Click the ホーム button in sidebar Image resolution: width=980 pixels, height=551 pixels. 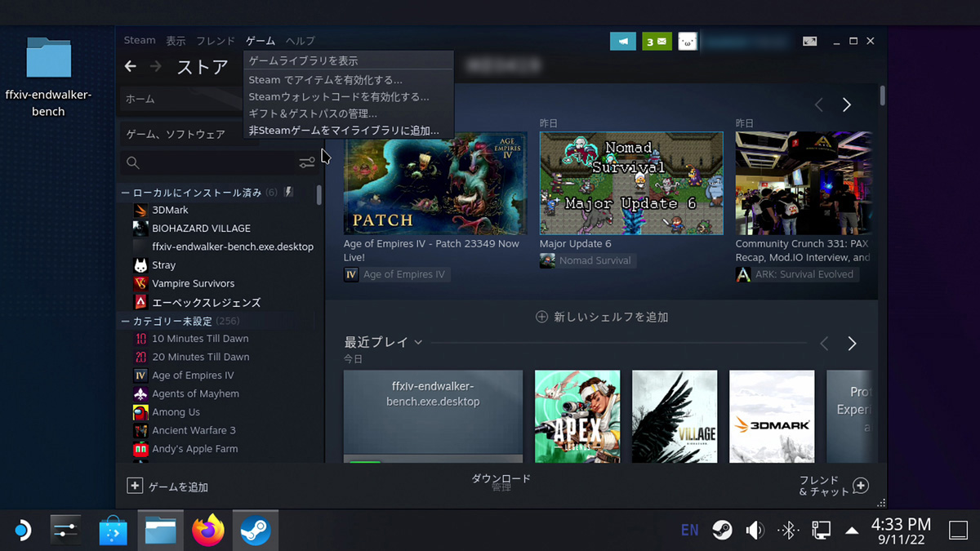click(x=181, y=99)
